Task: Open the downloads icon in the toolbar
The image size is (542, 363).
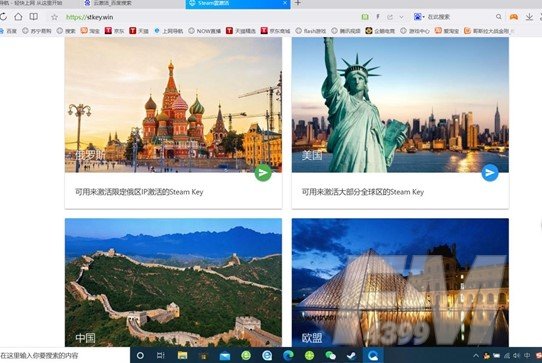Action: 529,17
